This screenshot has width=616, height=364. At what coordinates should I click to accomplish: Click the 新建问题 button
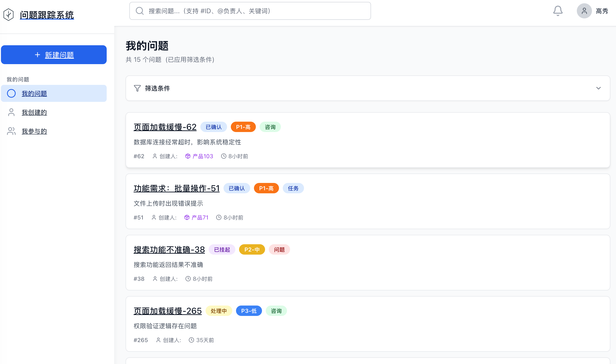tap(54, 54)
